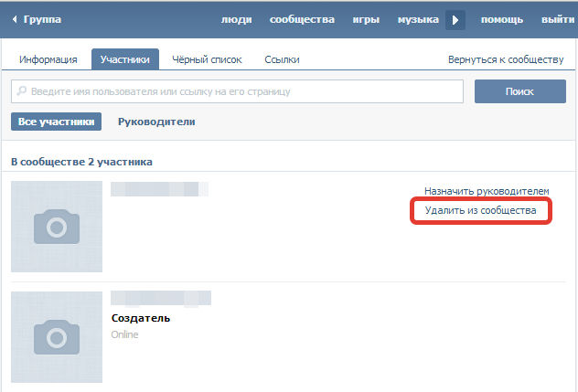Open the first member's blurred name link
The image size is (578, 392).
pos(159,189)
